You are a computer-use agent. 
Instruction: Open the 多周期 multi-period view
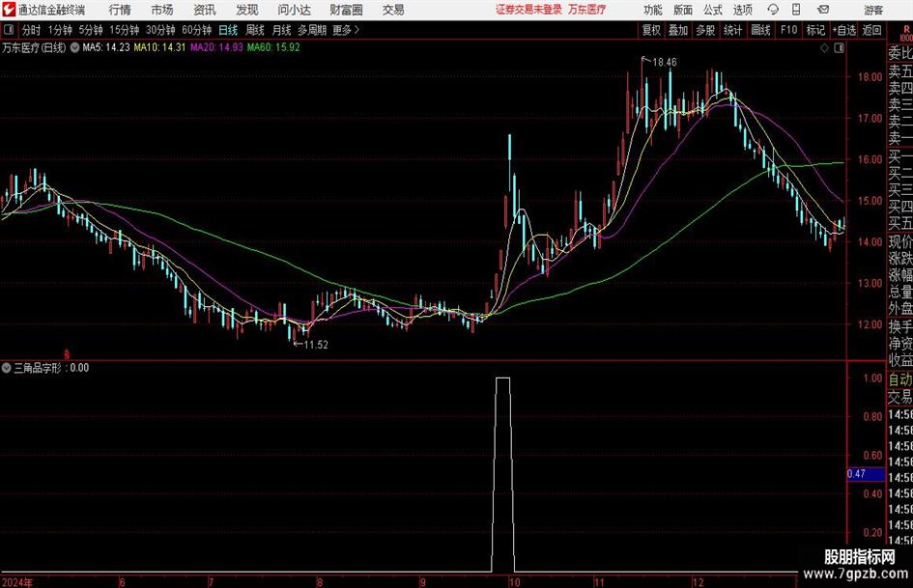(x=312, y=30)
